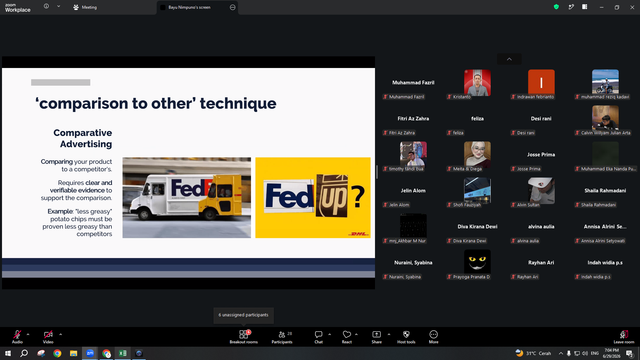Screen dimensions: 640x360
Task: Click the Zoom Workplace logo
Action: pyautogui.click(x=18, y=7)
